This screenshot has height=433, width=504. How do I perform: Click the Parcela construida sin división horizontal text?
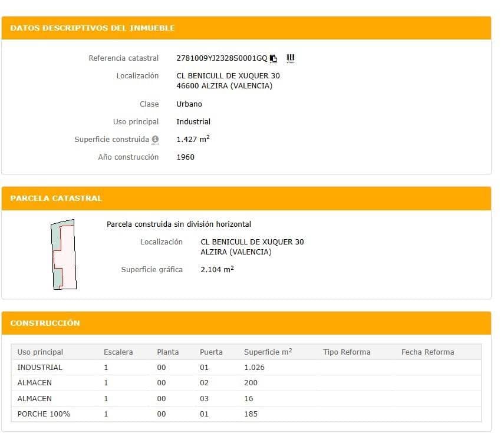click(x=179, y=224)
